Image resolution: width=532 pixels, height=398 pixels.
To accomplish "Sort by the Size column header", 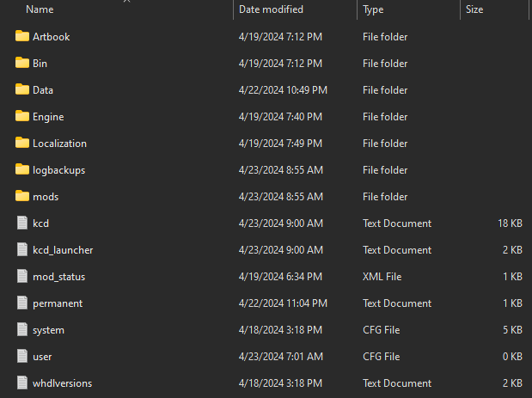I will coord(474,9).
